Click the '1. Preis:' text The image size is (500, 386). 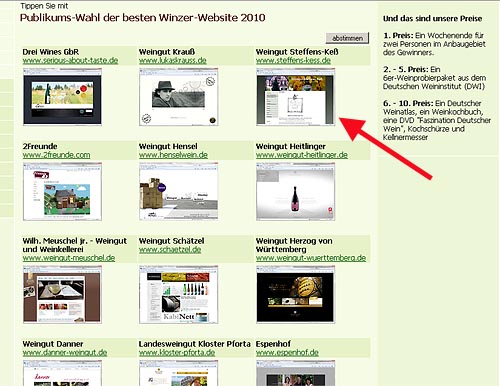coord(398,36)
